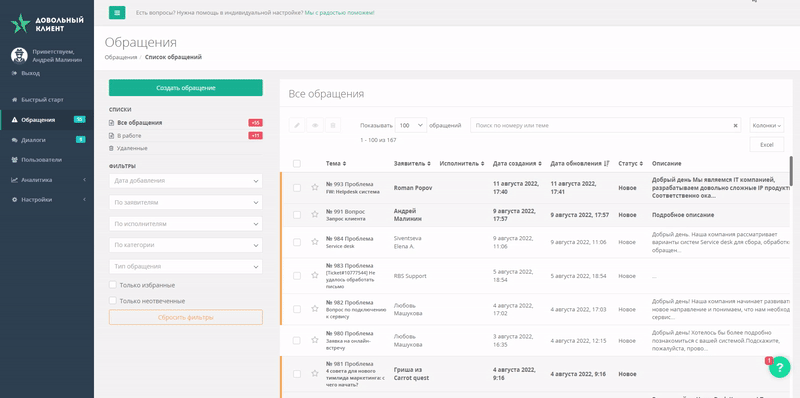
Task: Open the rows-per-page 100 dropdown
Action: pyautogui.click(x=411, y=125)
